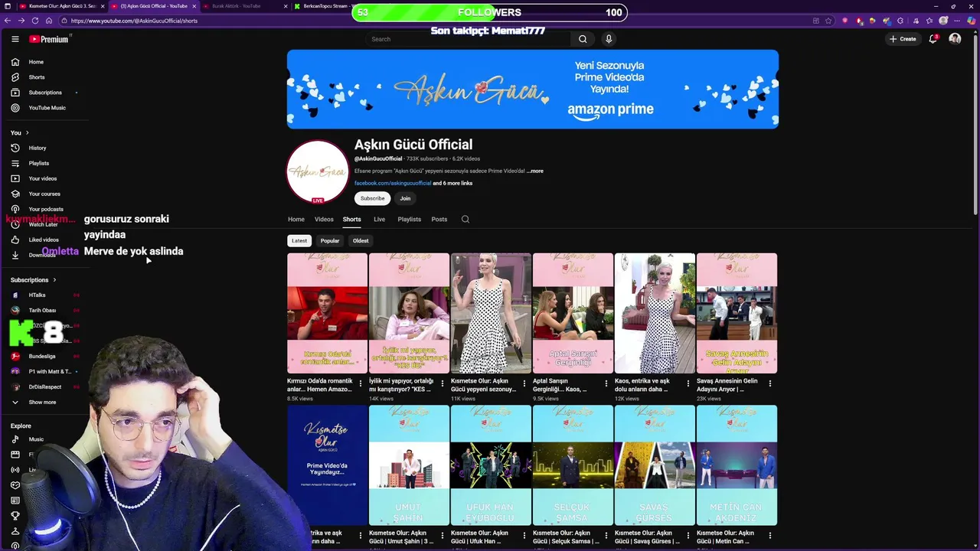Start voice search with the microphone icon
980x551 pixels.
[x=609, y=39]
